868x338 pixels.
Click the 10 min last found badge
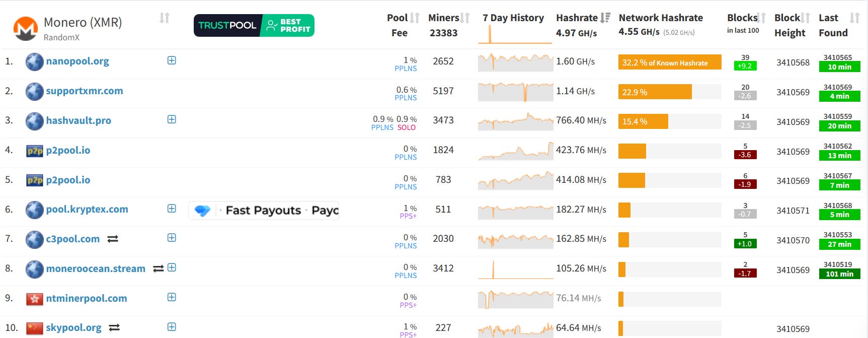point(840,67)
